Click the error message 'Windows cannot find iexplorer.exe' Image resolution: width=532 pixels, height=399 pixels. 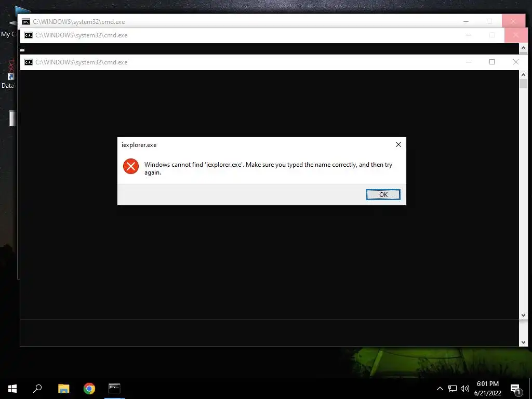click(268, 168)
